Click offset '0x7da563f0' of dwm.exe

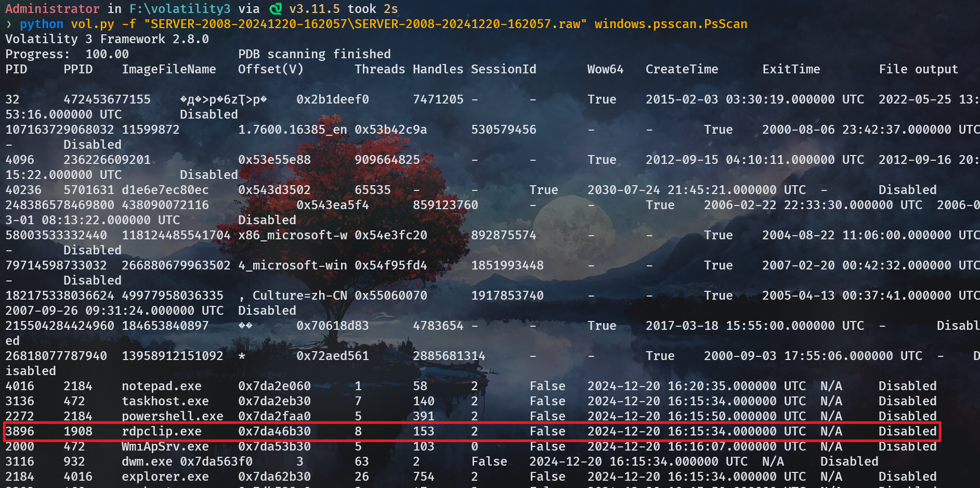[216, 461]
